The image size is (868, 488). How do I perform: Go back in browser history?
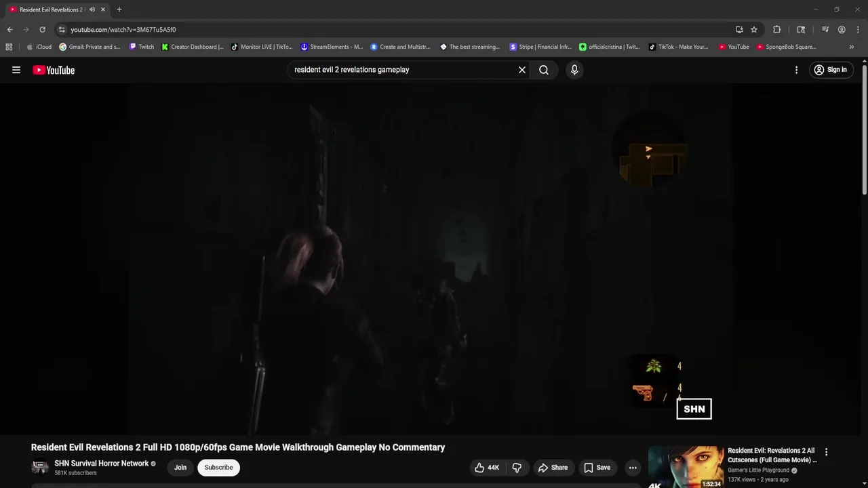[9, 30]
